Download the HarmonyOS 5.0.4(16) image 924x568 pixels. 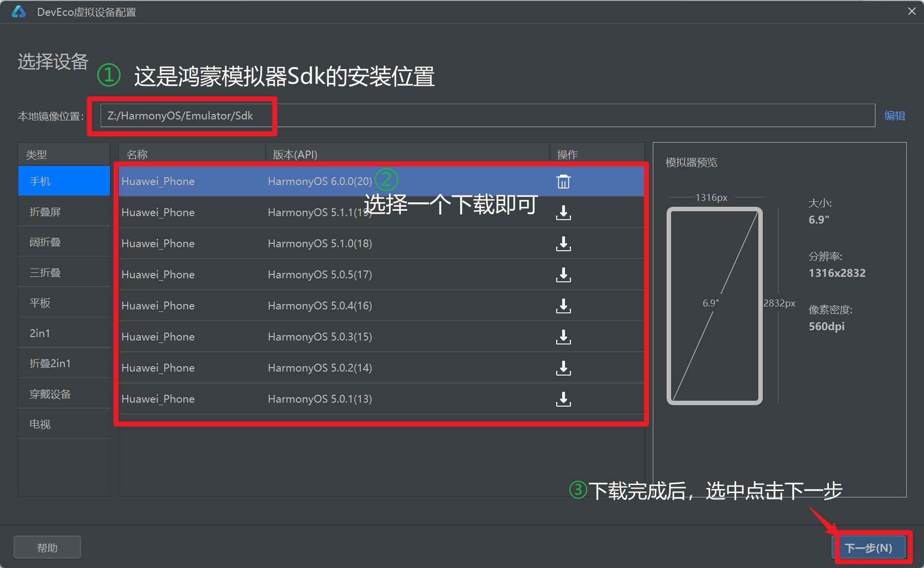pyautogui.click(x=563, y=306)
